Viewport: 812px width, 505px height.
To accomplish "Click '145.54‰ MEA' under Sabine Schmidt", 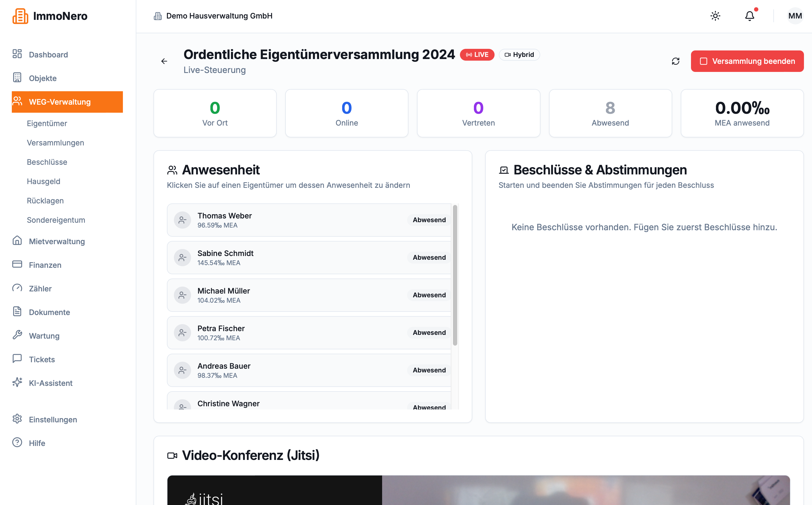I will (x=219, y=263).
